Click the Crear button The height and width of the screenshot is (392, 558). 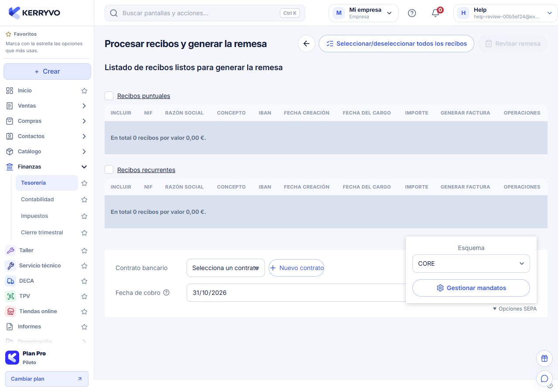tap(47, 71)
